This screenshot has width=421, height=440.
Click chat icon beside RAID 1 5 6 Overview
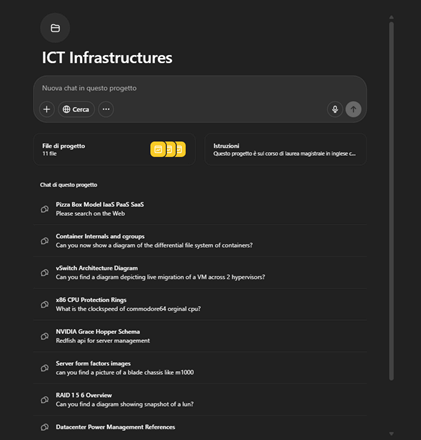45,400
